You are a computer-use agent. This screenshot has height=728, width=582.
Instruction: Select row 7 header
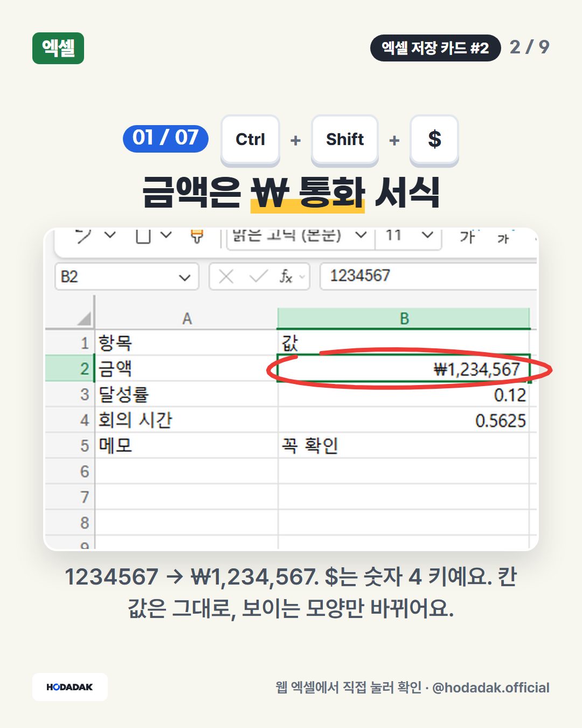[70, 497]
